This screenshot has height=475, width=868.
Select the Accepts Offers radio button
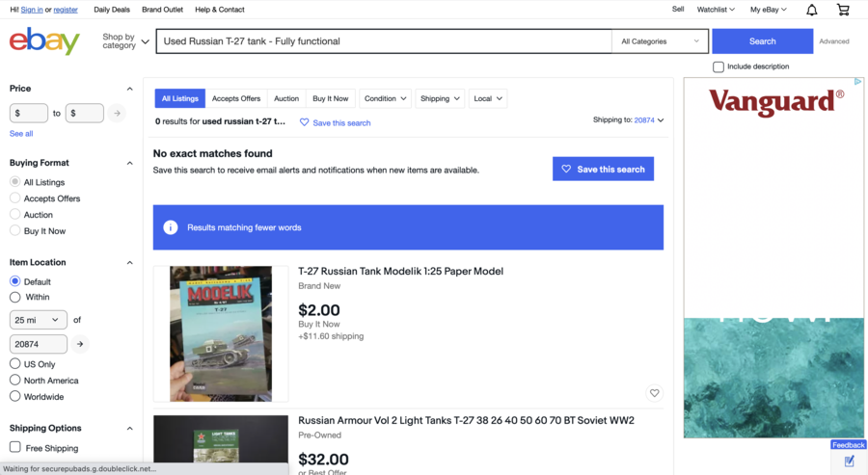[x=14, y=198]
